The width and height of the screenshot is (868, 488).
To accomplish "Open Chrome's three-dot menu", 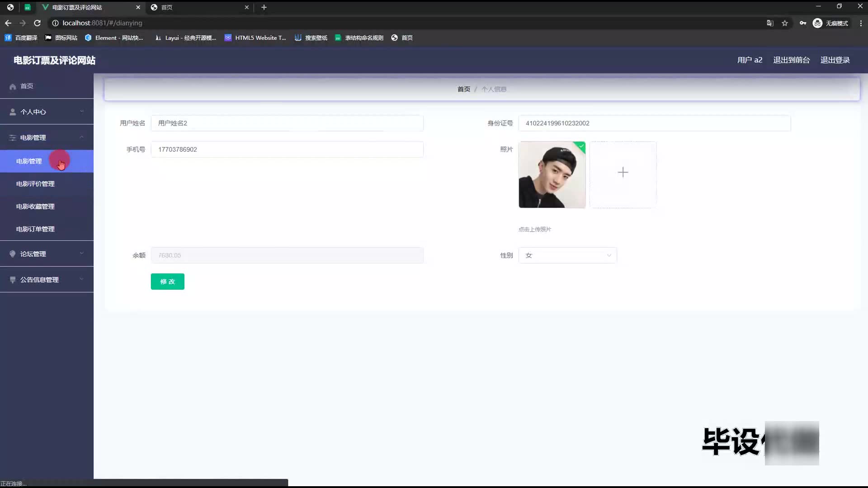I will (x=861, y=23).
